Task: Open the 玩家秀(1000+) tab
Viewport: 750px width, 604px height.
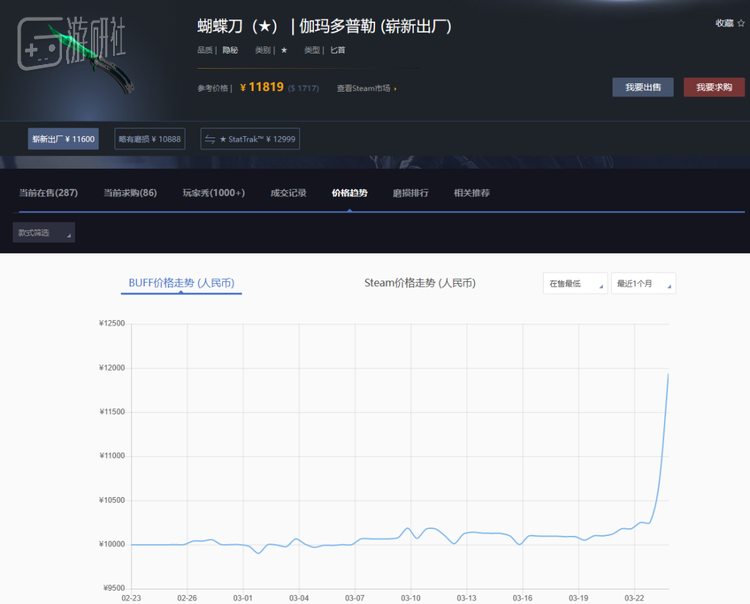Action: [x=213, y=193]
